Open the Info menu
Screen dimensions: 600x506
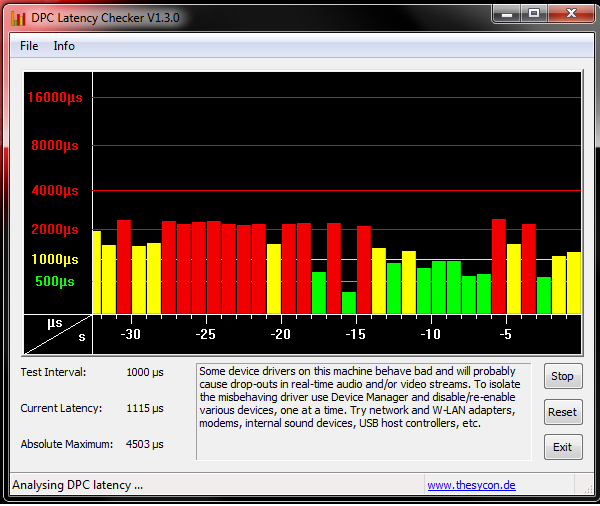pos(64,46)
